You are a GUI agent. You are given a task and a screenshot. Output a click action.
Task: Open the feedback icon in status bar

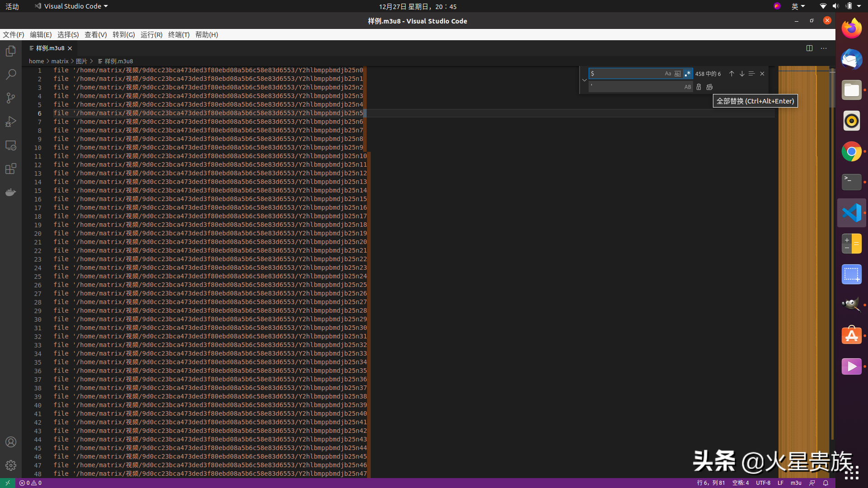[812, 483]
